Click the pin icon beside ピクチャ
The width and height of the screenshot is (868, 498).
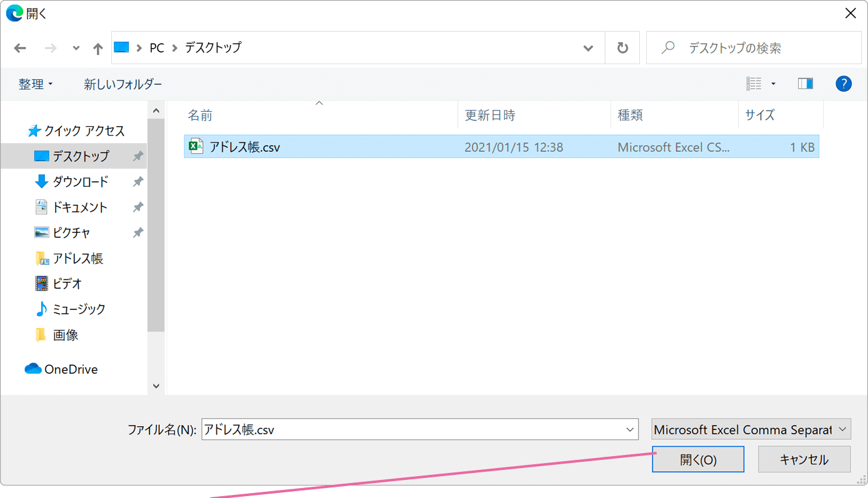point(138,232)
